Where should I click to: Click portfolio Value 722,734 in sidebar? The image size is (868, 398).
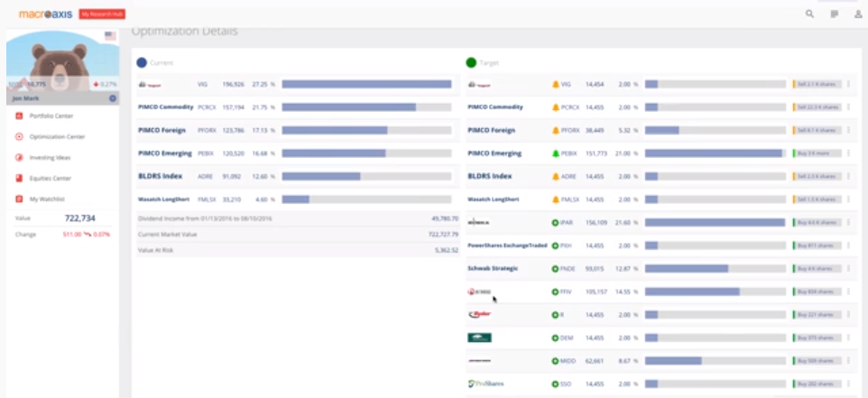coord(79,218)
